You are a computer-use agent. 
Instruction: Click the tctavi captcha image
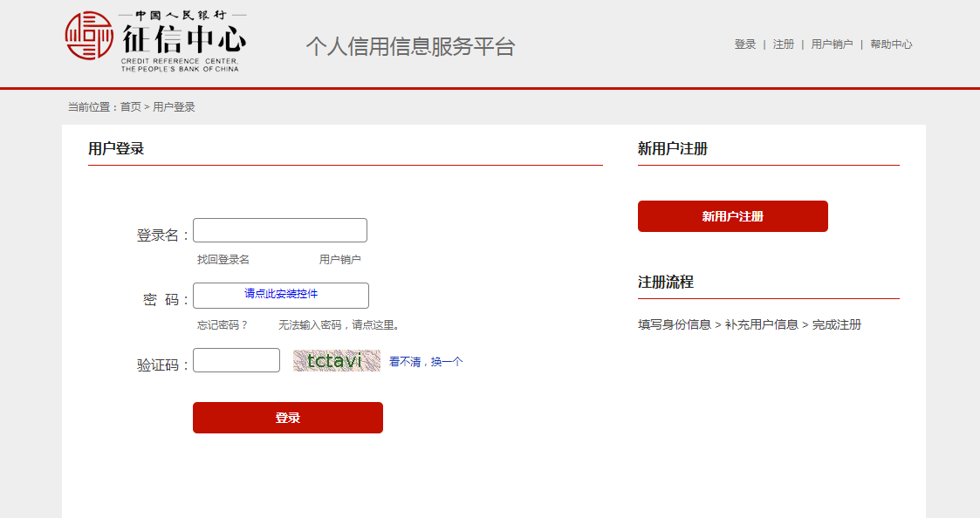(337, 360)
